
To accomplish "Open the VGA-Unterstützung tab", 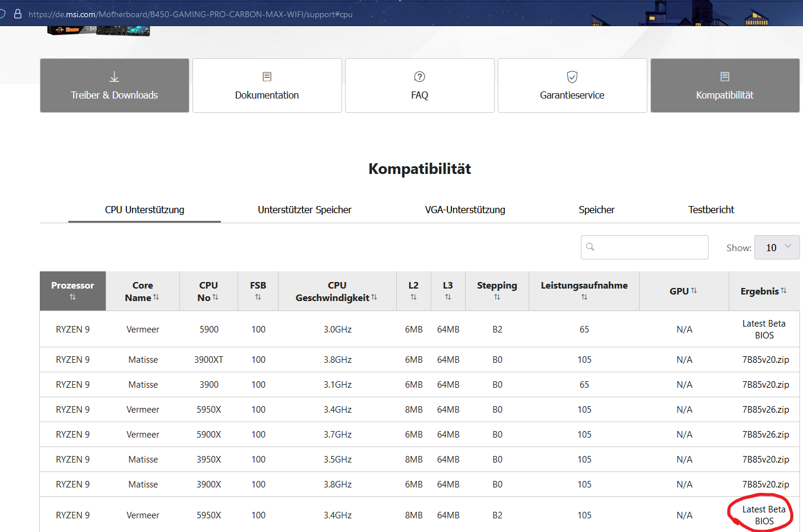I will coord(465,210).
